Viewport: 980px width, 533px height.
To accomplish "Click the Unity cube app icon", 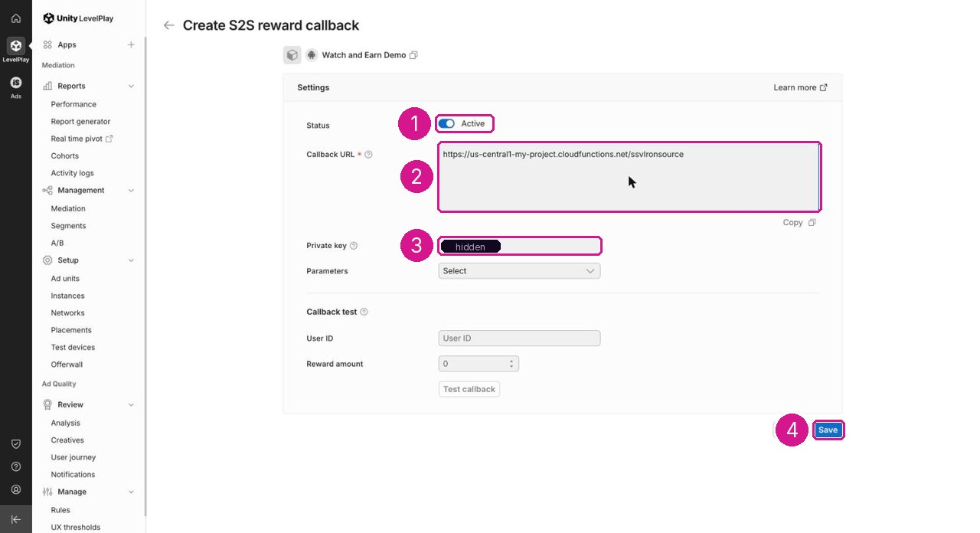I will 292,55.
